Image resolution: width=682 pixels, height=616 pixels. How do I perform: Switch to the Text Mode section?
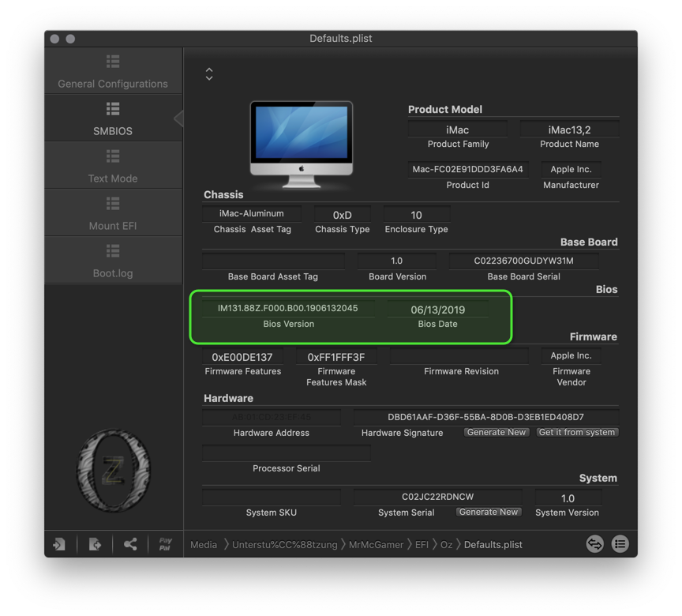coord(113,166)
